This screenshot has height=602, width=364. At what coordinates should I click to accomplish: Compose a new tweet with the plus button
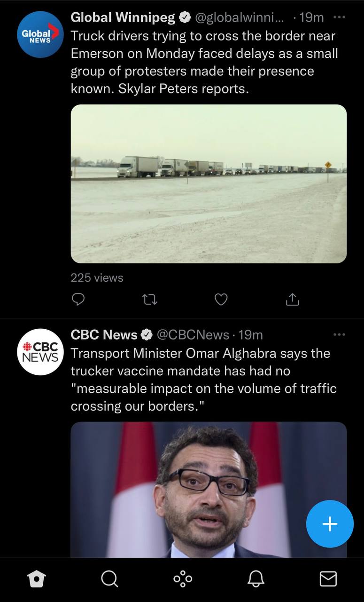click(330, 523)
